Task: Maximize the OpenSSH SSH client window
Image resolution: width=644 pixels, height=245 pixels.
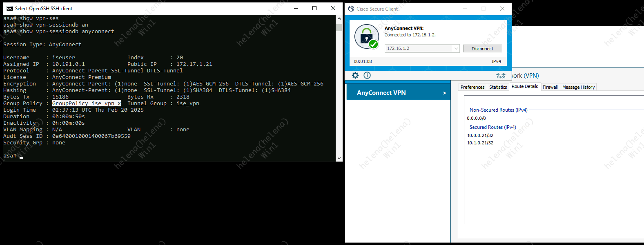Action: coord(314,8)
